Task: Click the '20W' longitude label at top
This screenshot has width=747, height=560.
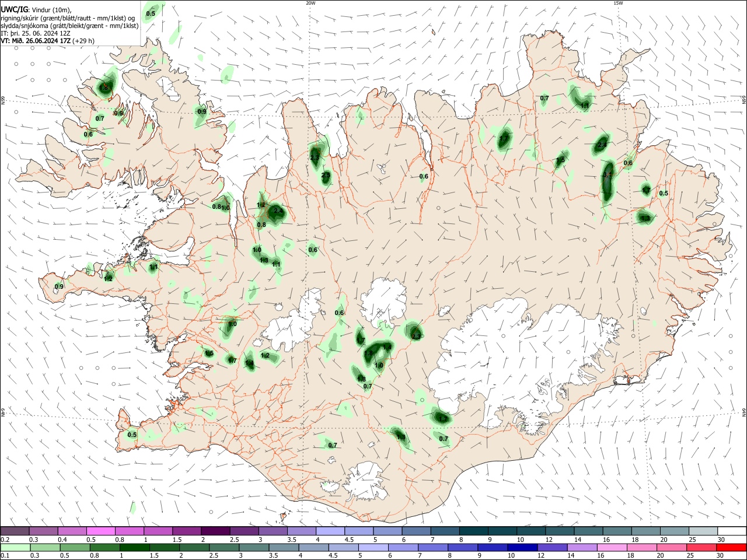Action: (x=310, y=3)
